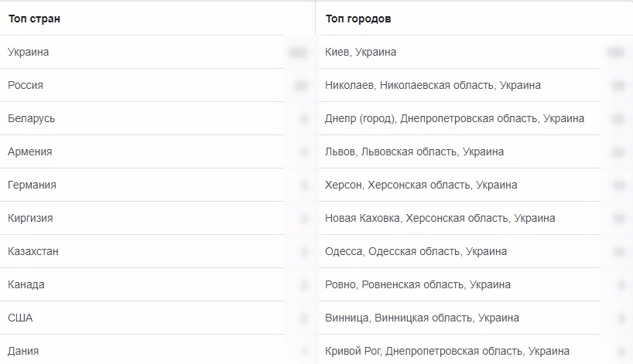
Task: Click the Днепр (город) city entry
Action: click(x=455, y=118)
